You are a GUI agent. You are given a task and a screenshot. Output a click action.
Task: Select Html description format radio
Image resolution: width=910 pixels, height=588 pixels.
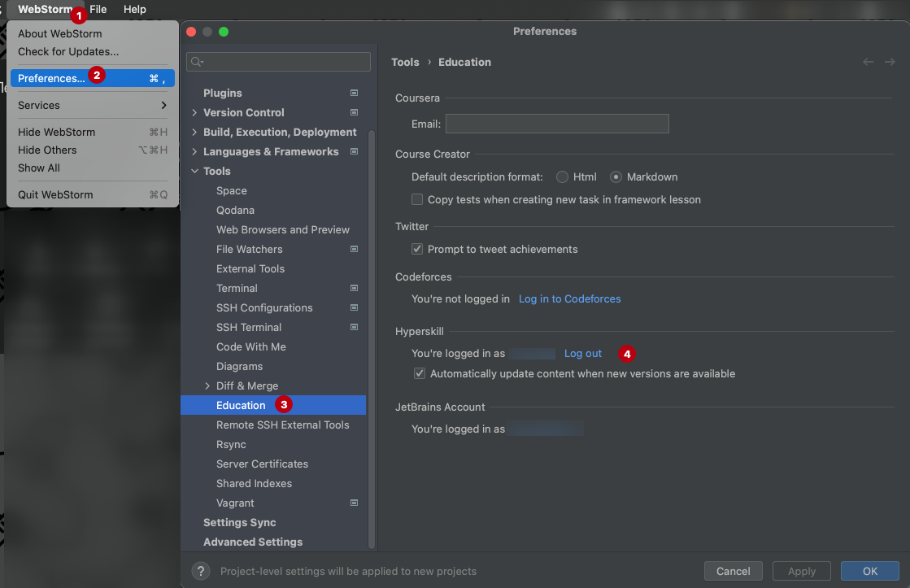[x=562, y=177]
